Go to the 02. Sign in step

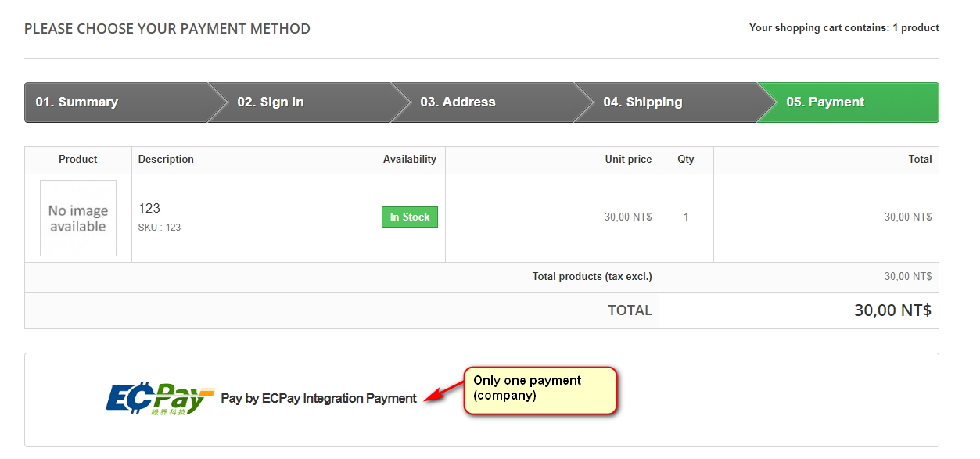(x=271, y=102)
